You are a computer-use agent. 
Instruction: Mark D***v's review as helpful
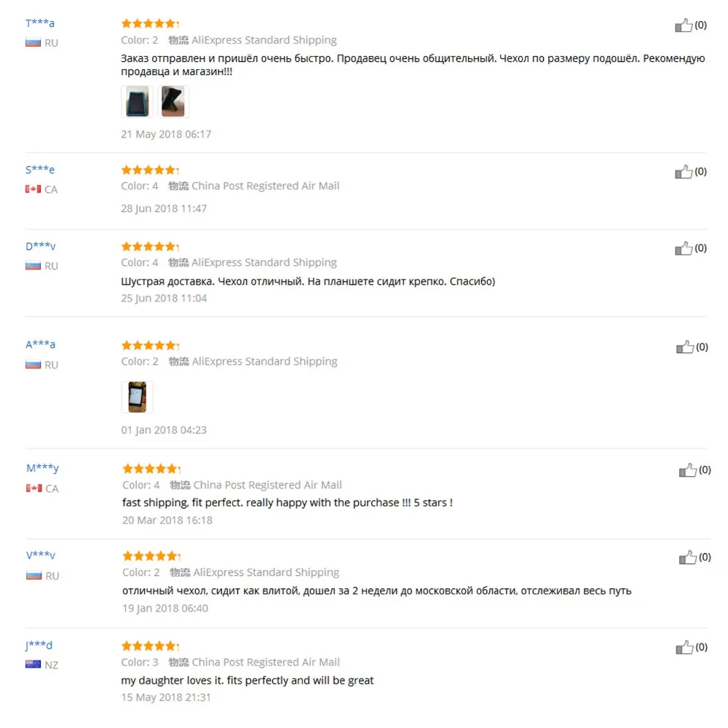tap(684, 248)
